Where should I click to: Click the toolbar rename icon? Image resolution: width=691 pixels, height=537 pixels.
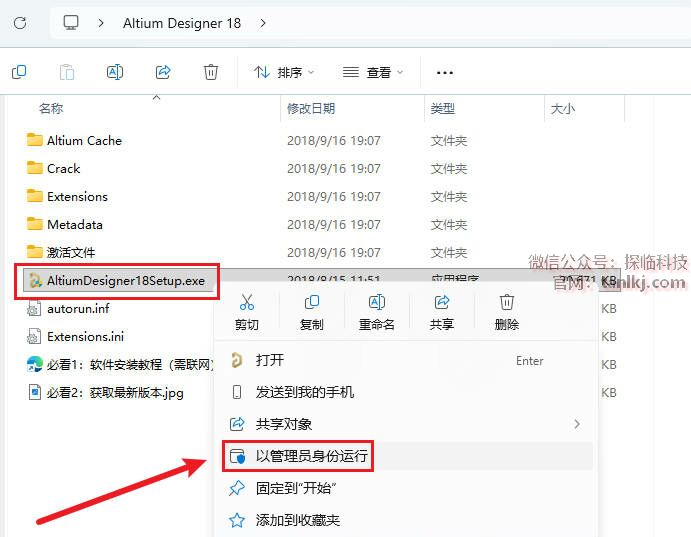tap(115, 72)
